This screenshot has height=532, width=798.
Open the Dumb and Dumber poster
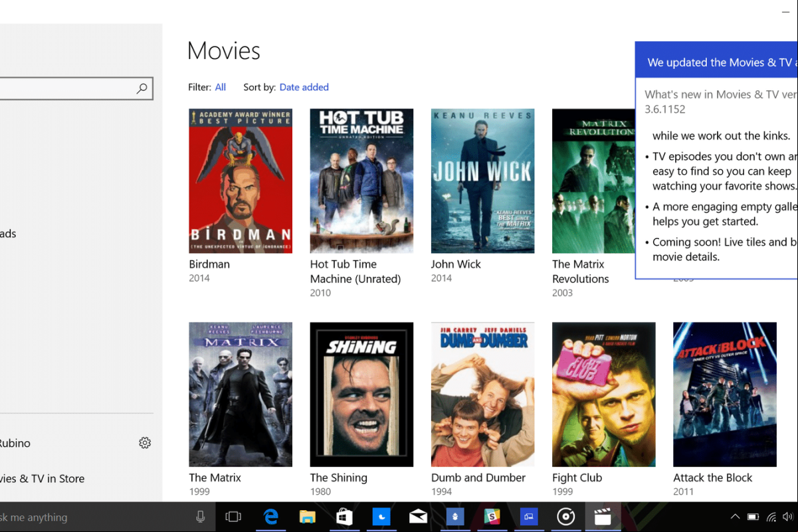pos(482,395)
